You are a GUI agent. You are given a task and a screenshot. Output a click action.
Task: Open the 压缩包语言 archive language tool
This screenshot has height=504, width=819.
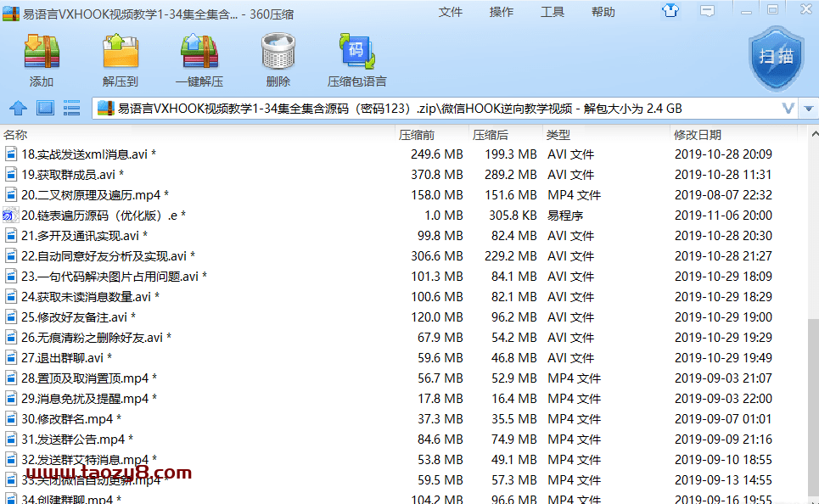click(x=356, y=59)
